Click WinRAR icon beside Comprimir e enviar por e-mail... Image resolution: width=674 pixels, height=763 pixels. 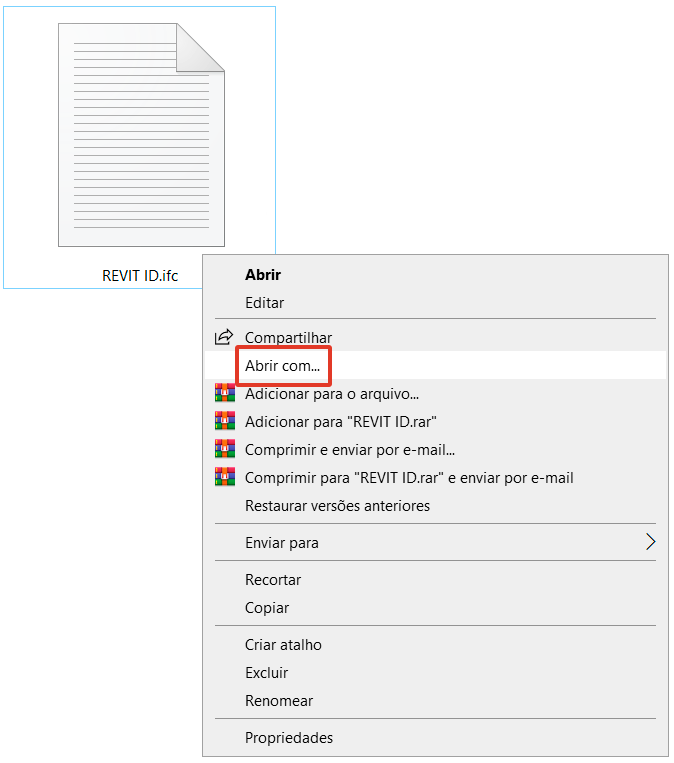pos(225,449)
